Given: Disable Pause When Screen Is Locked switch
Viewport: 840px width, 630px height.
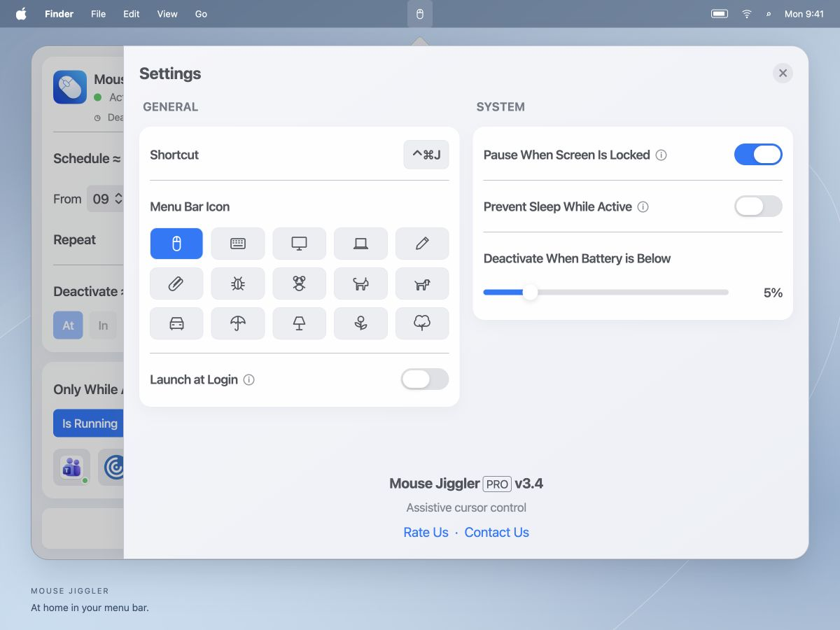Looking at the screenshot, I should [x=758, y=155].
